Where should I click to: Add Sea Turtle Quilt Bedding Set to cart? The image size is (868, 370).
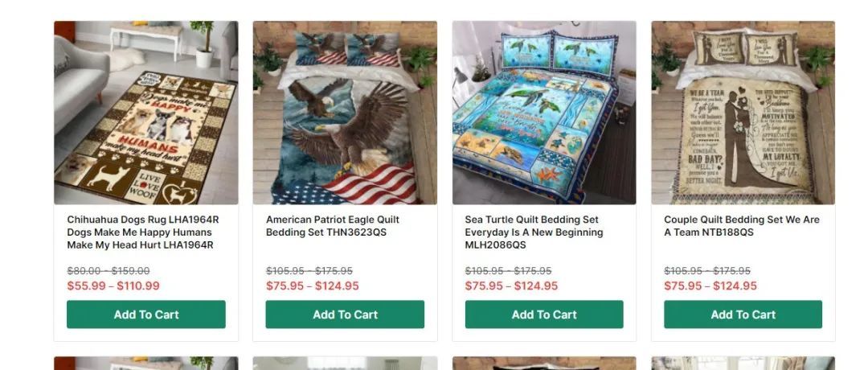pos(544,314)
